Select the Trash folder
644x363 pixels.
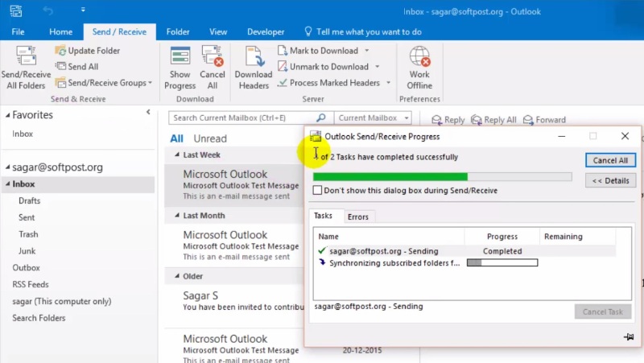pos(28,234)
